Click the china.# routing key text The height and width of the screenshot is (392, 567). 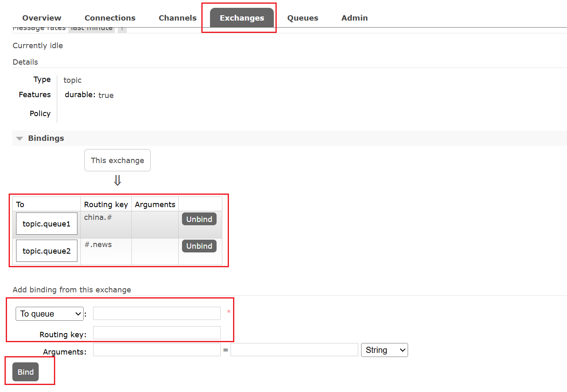(98, 217)
